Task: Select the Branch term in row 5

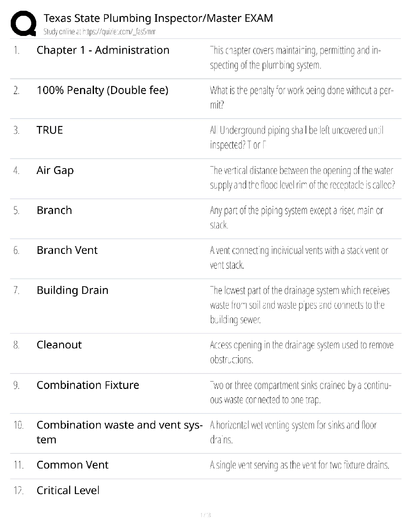Action: (x=54, y=210)
